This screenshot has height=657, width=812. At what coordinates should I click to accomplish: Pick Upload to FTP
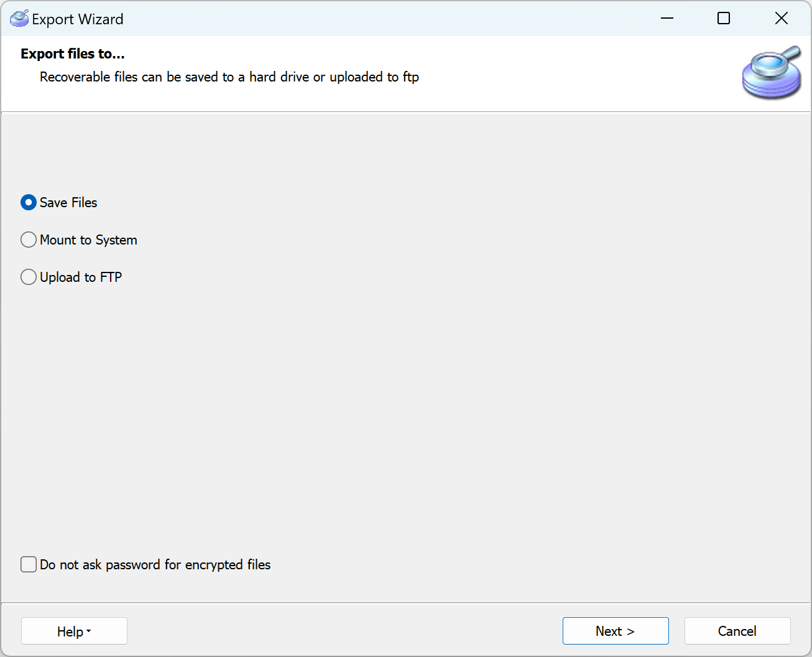pos(28,277)
